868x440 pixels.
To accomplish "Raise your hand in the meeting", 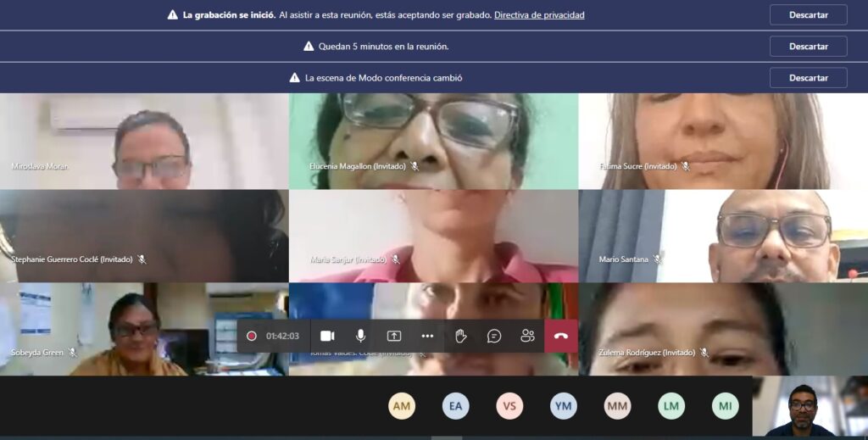I will [x=460, y=336].
